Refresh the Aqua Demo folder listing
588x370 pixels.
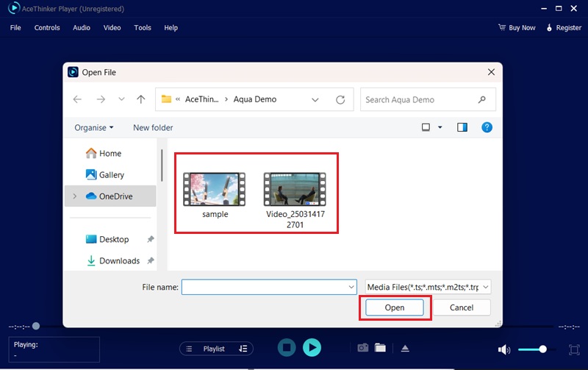(x=340, y=99)
